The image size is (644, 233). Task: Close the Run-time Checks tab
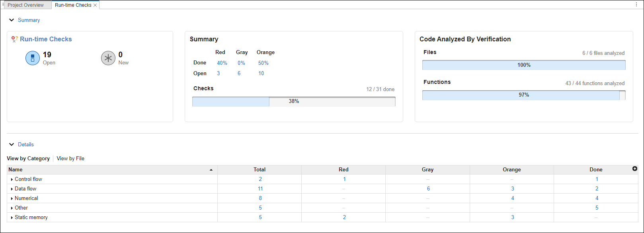coord(95,5)
